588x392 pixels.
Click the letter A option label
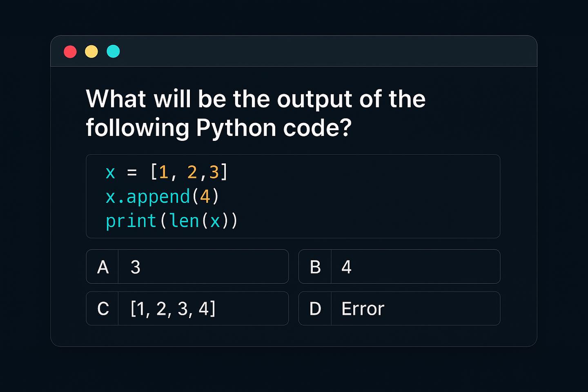[x=103, y=267]
